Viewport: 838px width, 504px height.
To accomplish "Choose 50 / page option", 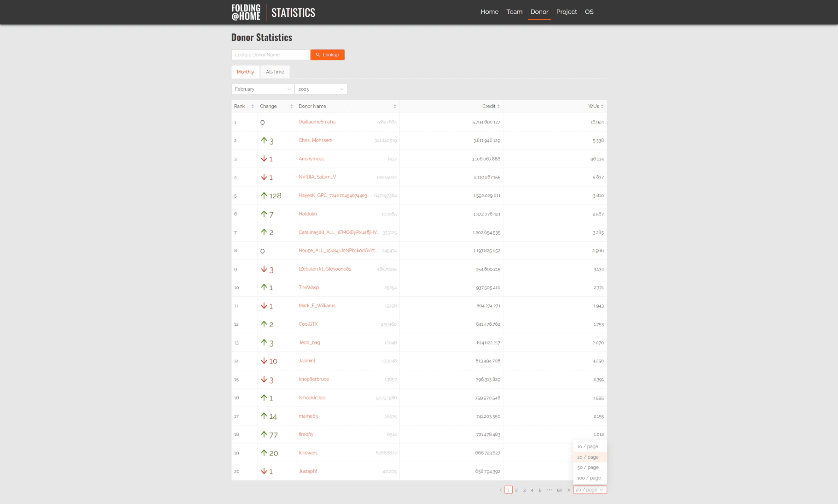I will coord(588,468).
